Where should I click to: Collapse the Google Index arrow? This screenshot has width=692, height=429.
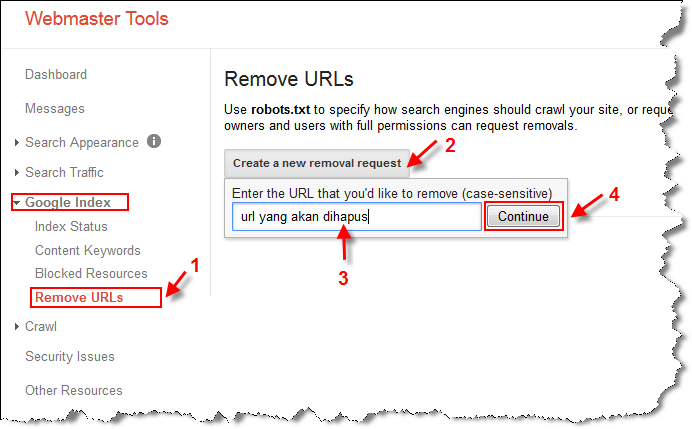pyautogui.click(x=17, y=203)
